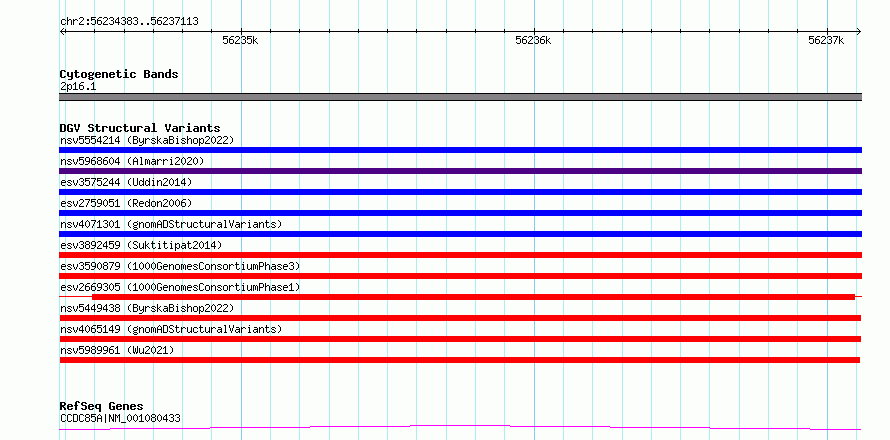Image resolution: width=890 pixels, height=440 pixels.
Task: Click the Cytogenetic Bands track title
Action: (x=119, y=74)
